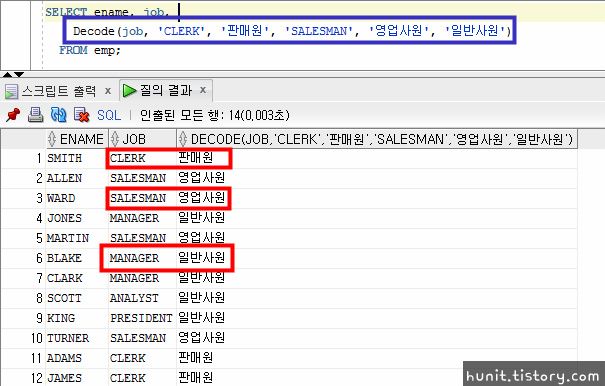Click the print results icon
605x386 pixels.
point(35,115)
